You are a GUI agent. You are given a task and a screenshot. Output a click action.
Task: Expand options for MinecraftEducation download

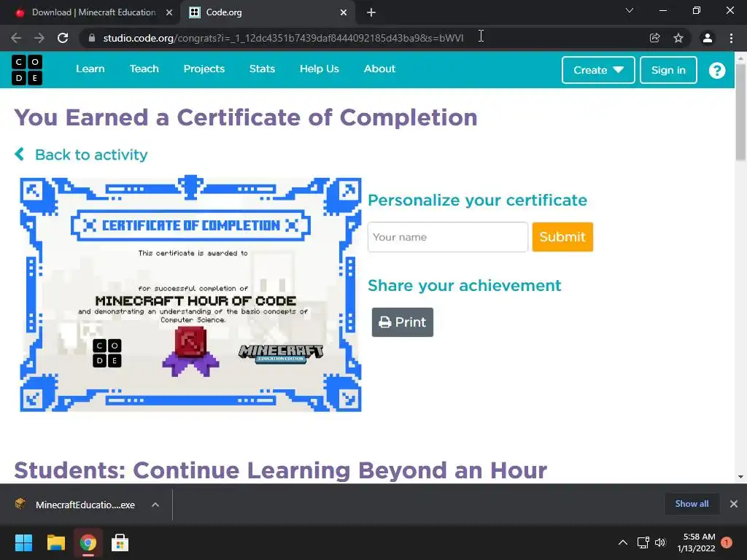[x=155, y=505]
